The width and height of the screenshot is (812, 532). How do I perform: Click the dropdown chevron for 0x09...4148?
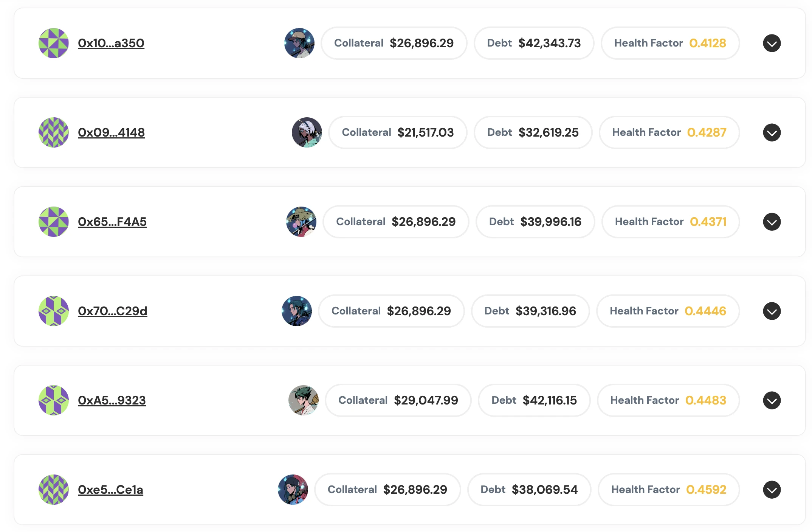click(x=772, y=132)
